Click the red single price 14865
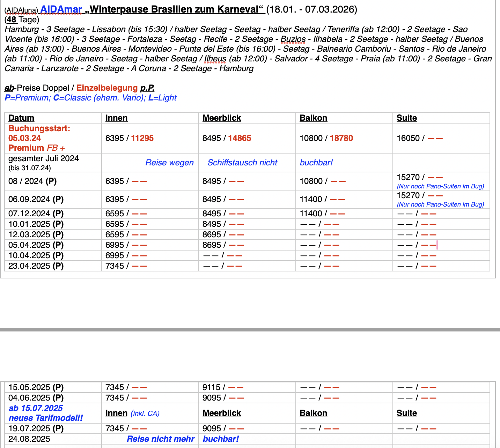 click(240, 138)
